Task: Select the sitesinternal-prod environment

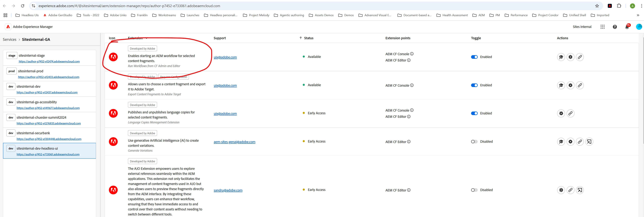Action: point(31,71)
